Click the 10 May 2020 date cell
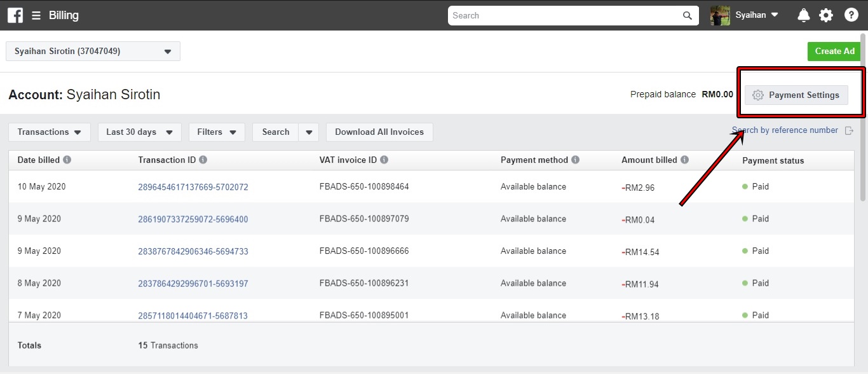 click(41, 187)
